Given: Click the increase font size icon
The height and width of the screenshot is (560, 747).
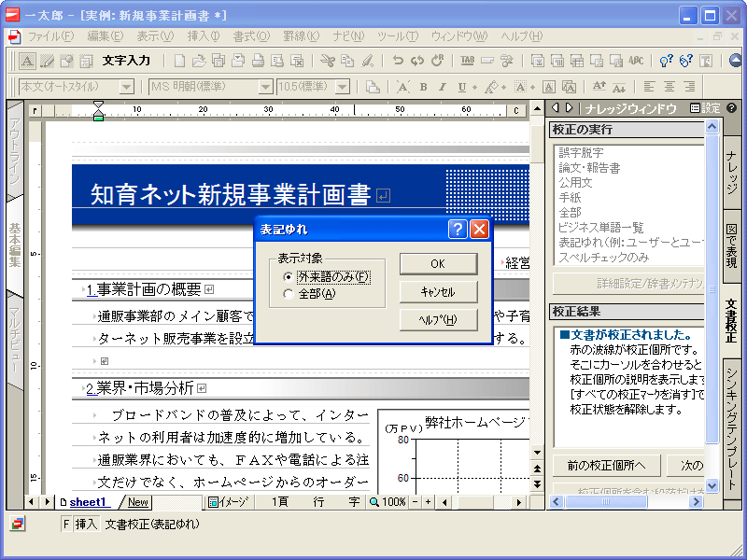Looking at the screenshot, I should click(599, 87).
